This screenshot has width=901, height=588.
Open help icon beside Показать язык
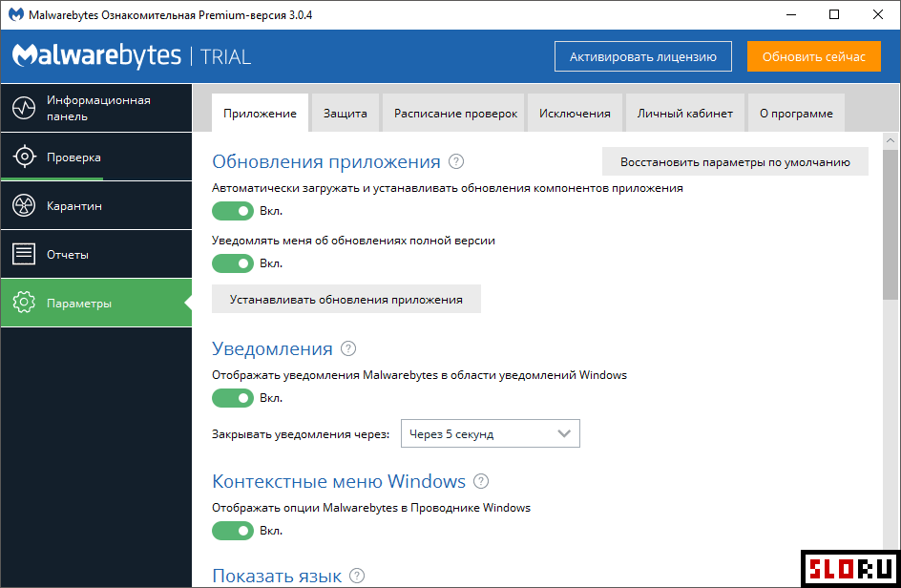coord(357,576)
